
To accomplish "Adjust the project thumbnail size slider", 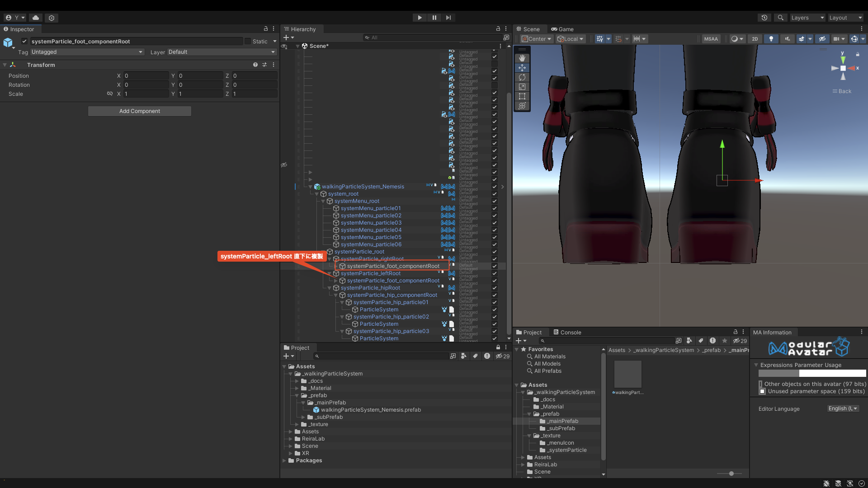I will 731,474.
